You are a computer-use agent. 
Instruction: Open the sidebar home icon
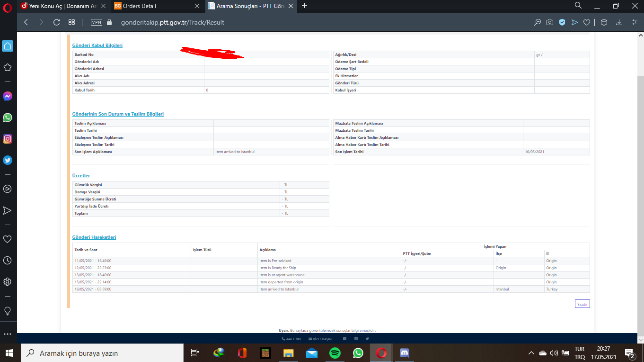[x=8, y=46]
